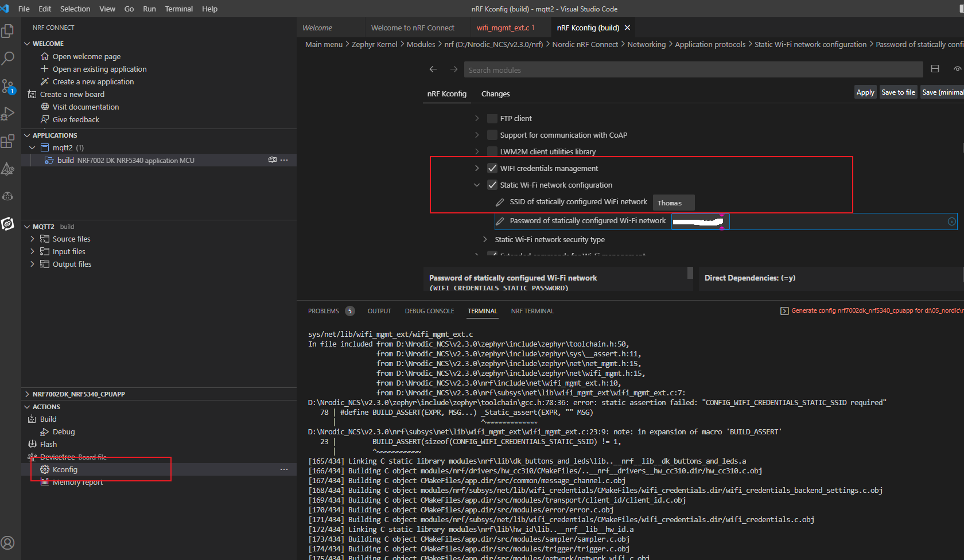Click the Kconfig gear icon in Actions

[45, 469]
